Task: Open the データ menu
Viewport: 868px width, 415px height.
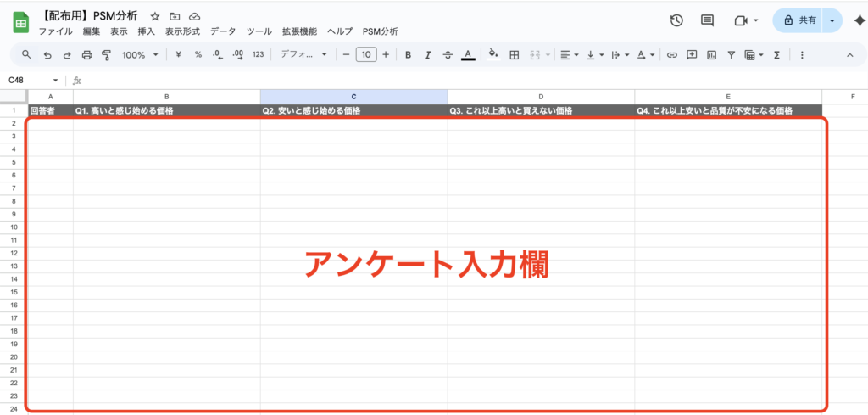Action: pyautogui.click(x=223, y=31)
